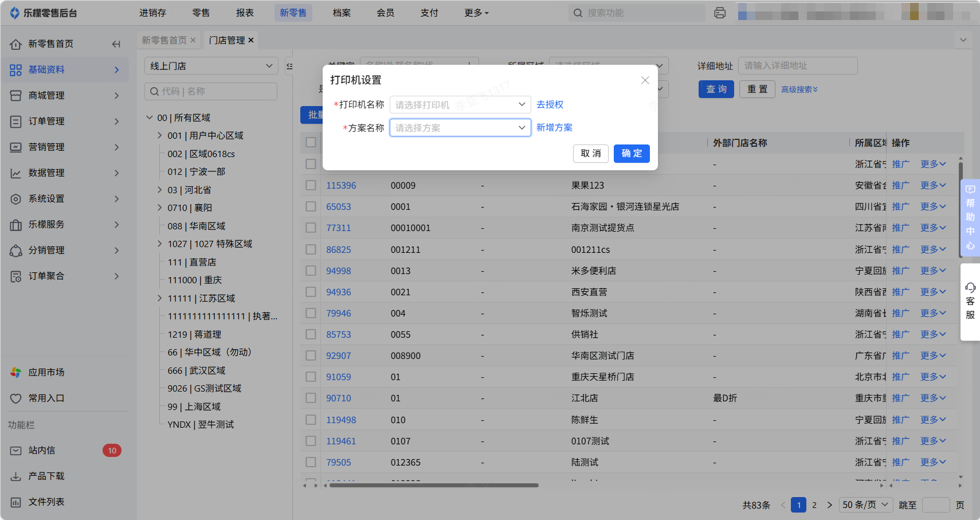Expand the 方案名称 selection dropdown
980x520 pixels.
pyautogui.click(x=460, y=128)
